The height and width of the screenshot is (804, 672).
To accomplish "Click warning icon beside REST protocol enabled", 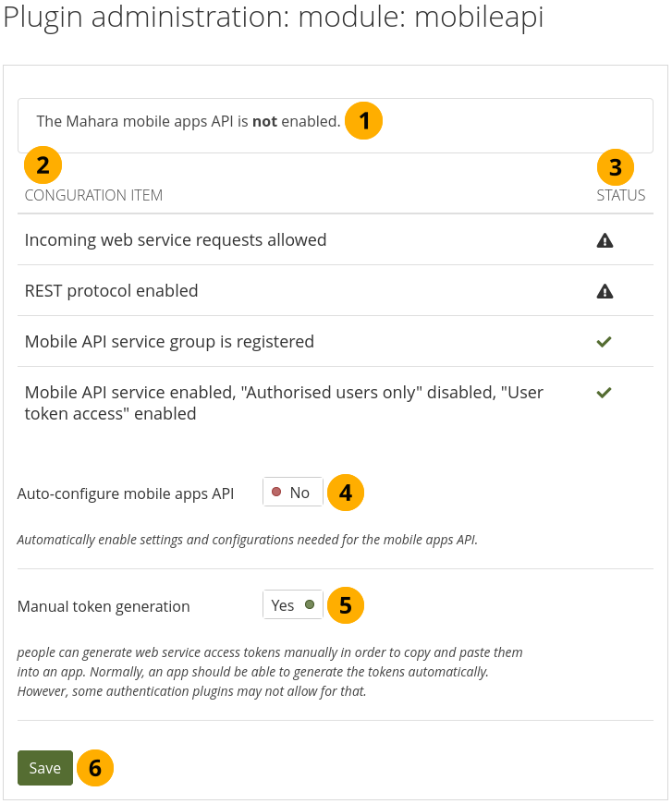I will coord(605,291).
